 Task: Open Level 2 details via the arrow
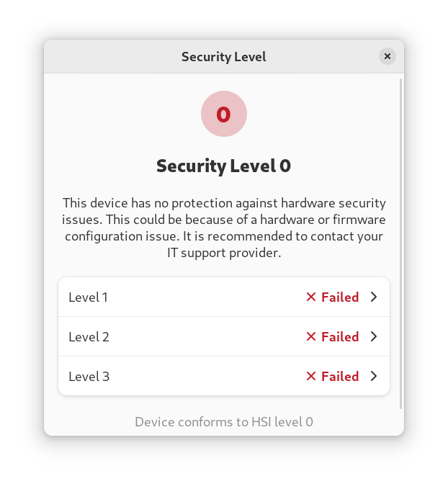click(373, 336)
